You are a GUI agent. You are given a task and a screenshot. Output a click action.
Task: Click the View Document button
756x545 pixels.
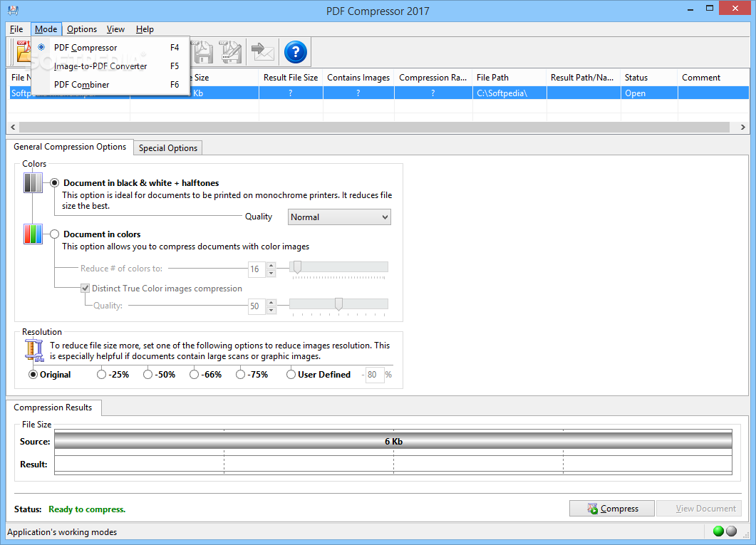tap(698, 509)
